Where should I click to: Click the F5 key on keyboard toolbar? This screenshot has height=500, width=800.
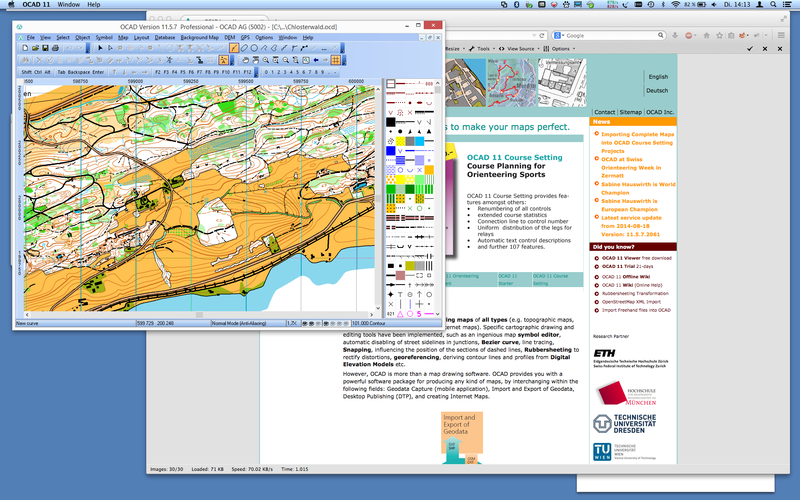pyautogui.click(x=183, y=72)
